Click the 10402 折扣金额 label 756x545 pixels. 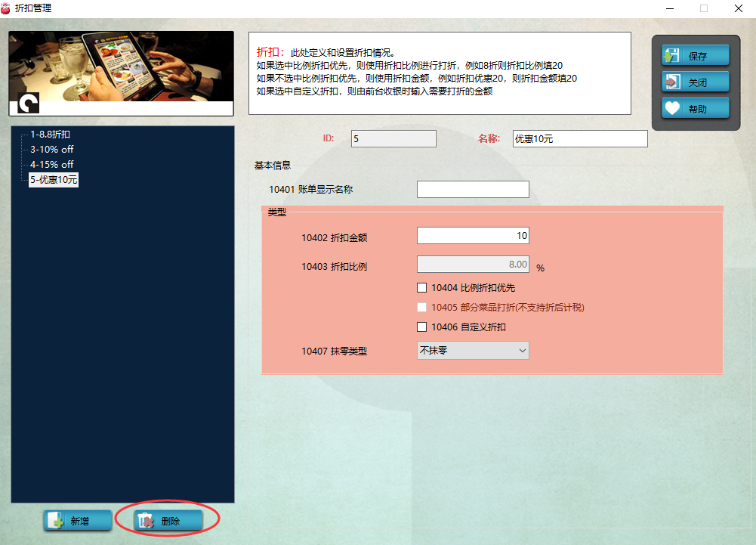tap(334, 237)
